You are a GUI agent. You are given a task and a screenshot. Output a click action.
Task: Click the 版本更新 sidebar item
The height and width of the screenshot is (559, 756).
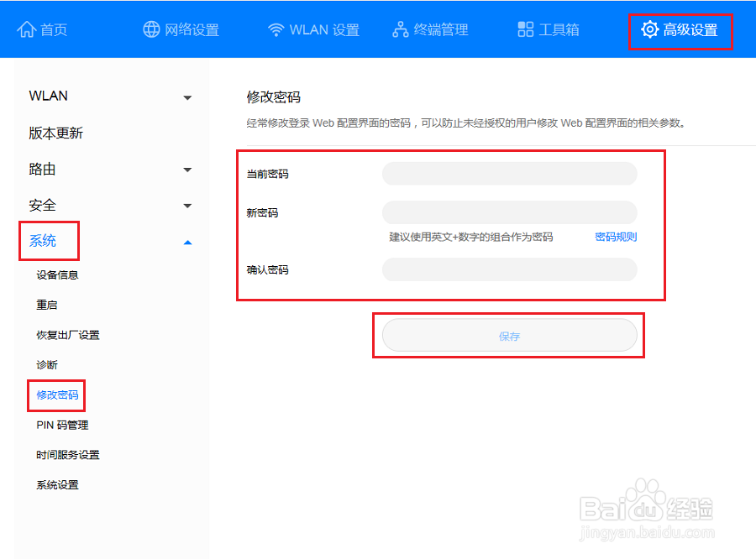[x=55, y=133]
